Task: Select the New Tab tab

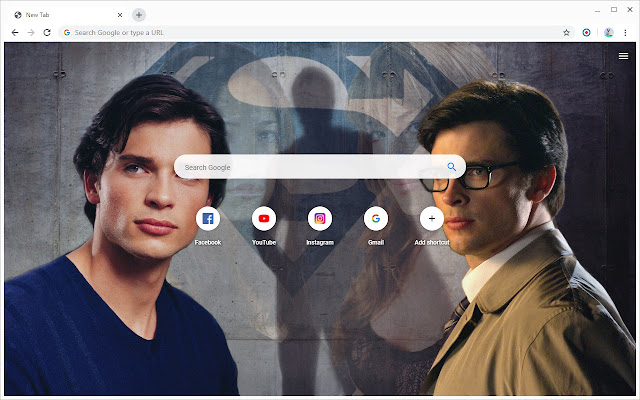Action: (x=67, y=15)
